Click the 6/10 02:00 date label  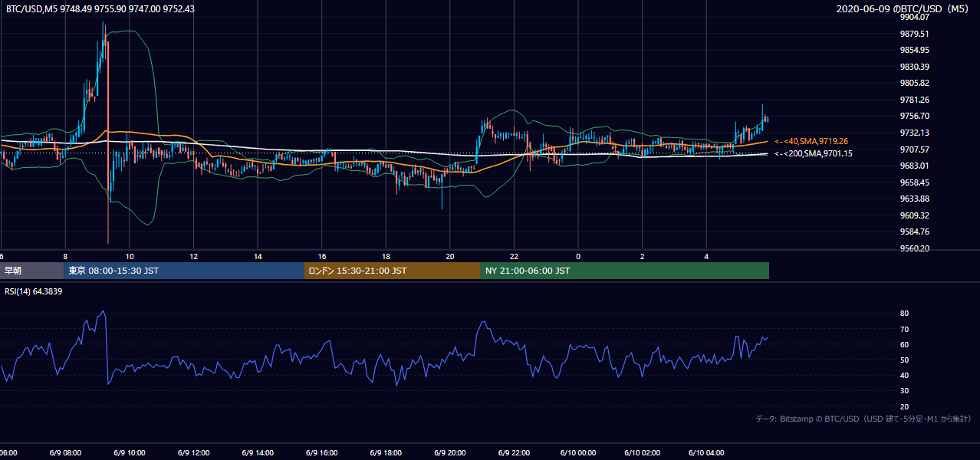click(642, 453)
